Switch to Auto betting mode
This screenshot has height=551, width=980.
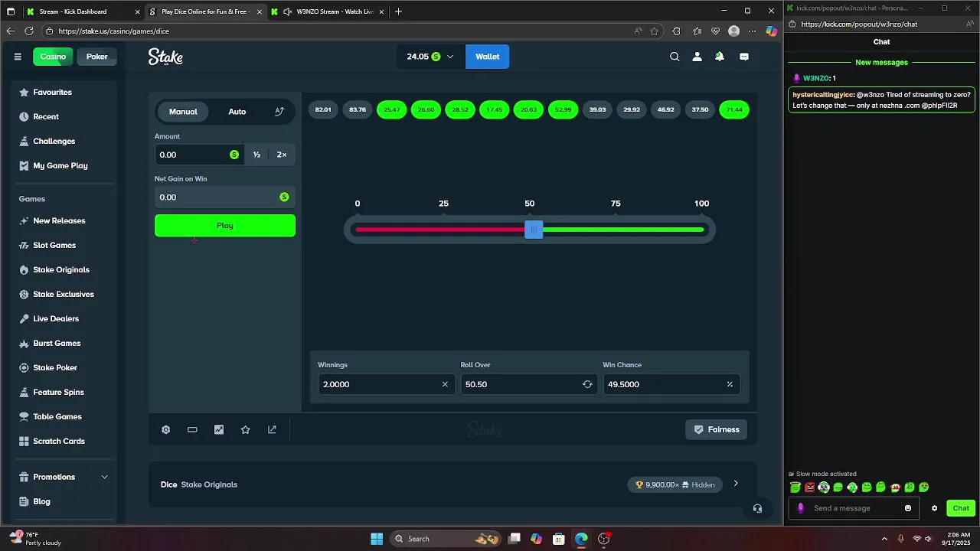click(237, 112)
